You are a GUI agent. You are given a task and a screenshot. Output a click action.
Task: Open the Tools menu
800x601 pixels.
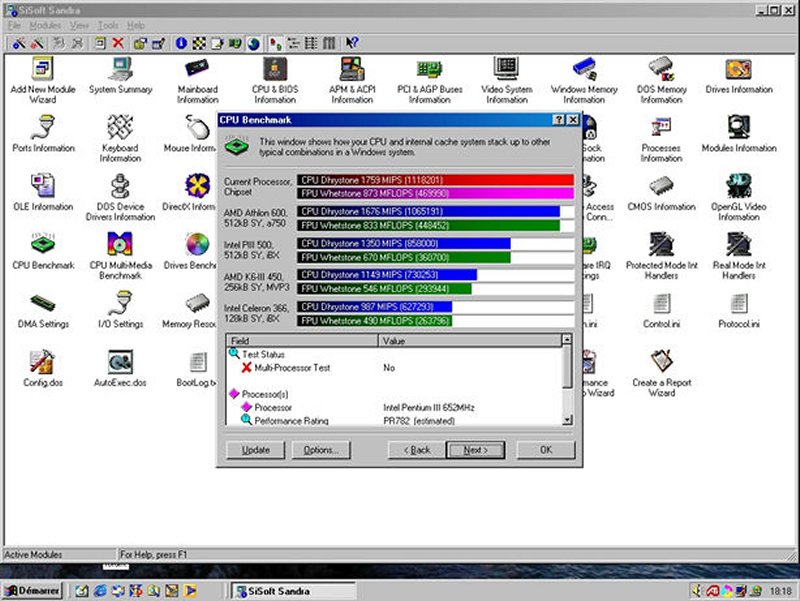coord(108,25)
